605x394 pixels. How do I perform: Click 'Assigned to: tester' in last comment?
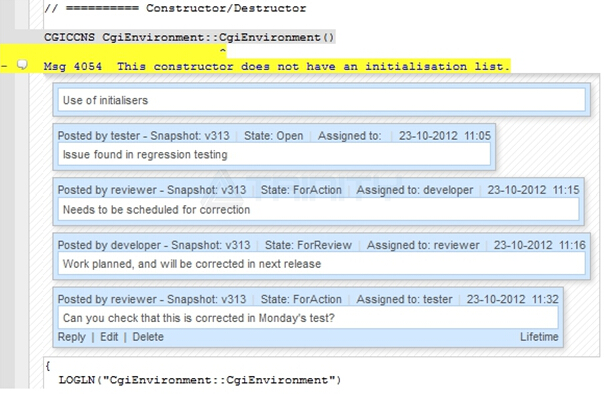[x=404, y=299]
